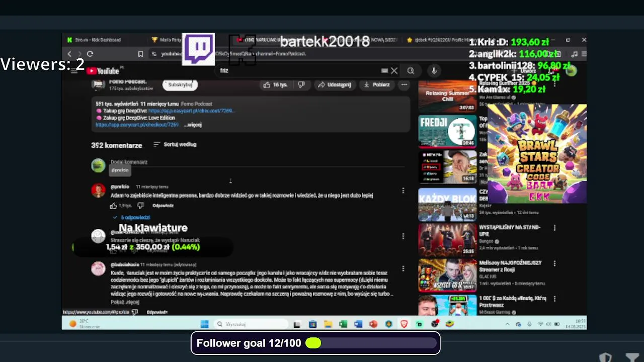644x362 pixels.
Task: Launch PowerPoint from the taskbar
Action: pos(373,324)
